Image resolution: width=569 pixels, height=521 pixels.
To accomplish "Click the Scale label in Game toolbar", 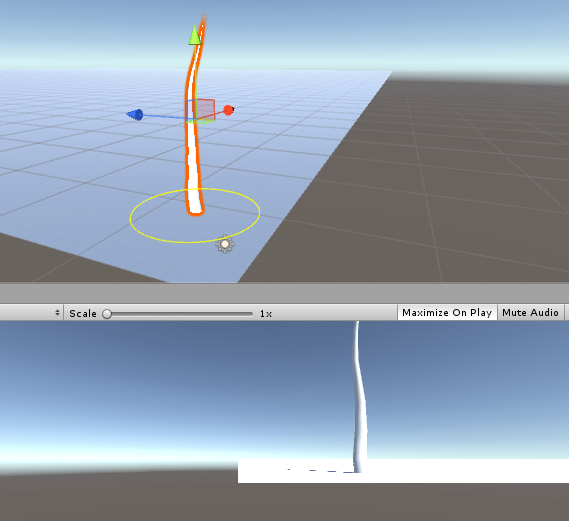I will pyautogui.click(x=83, y=313).
